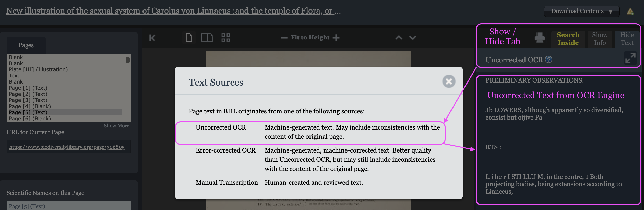Zoom out with the minus icon
Image resolution: width=644 pixels, height=210 pixels.
(x=284, y=38)
